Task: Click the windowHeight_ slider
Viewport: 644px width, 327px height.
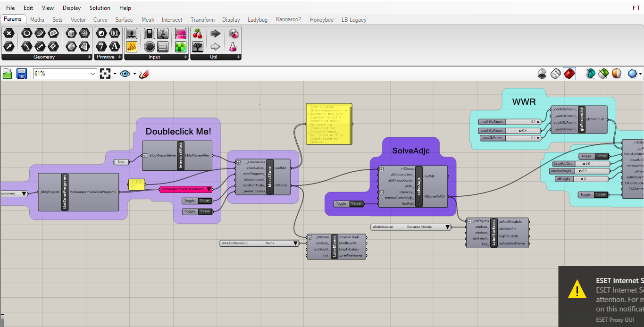Action: (579, 171)
